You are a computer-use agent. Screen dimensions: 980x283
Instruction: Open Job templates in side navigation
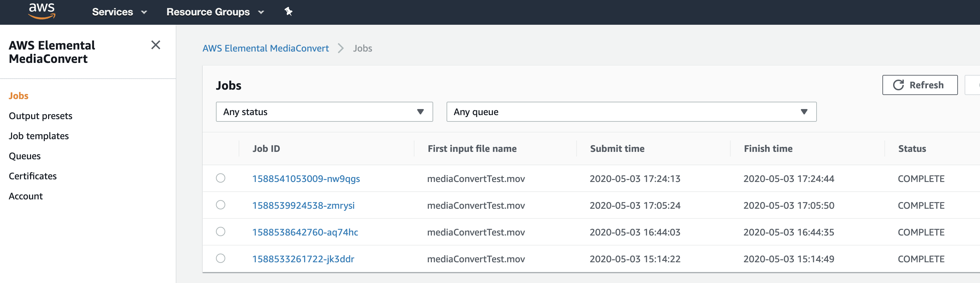pos(39,136)
